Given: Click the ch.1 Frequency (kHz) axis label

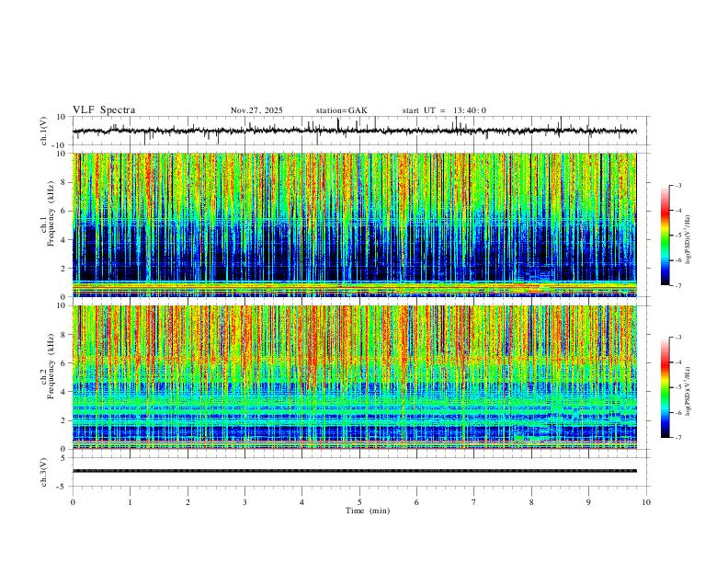Looking at the screenshot, I should pyautogui.click(x=47, y=213).
